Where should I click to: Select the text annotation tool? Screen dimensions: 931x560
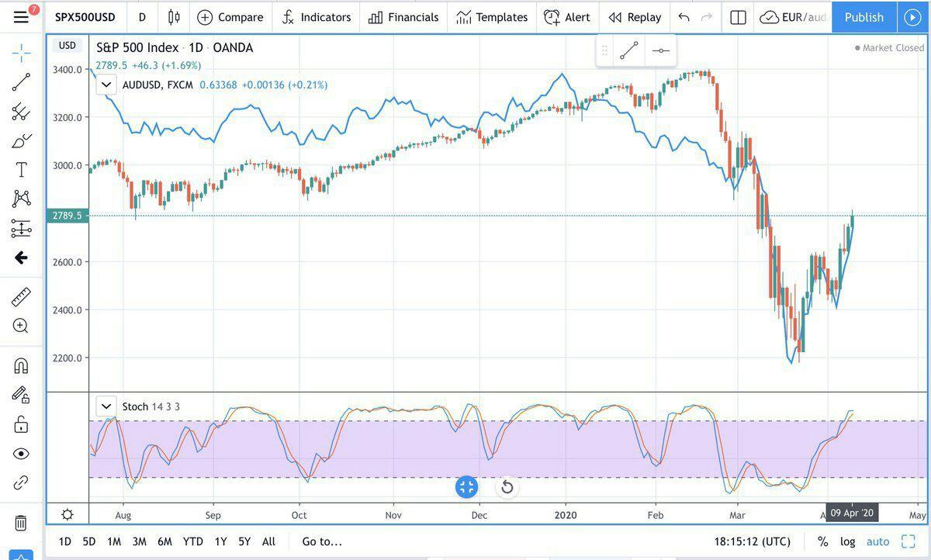[x=21, y=170]
